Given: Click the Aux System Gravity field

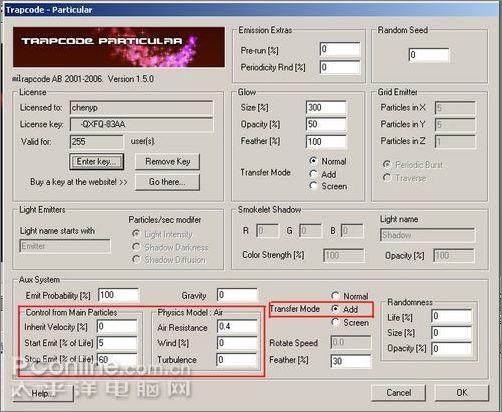Looking at the screenshot, I should 237,295.
